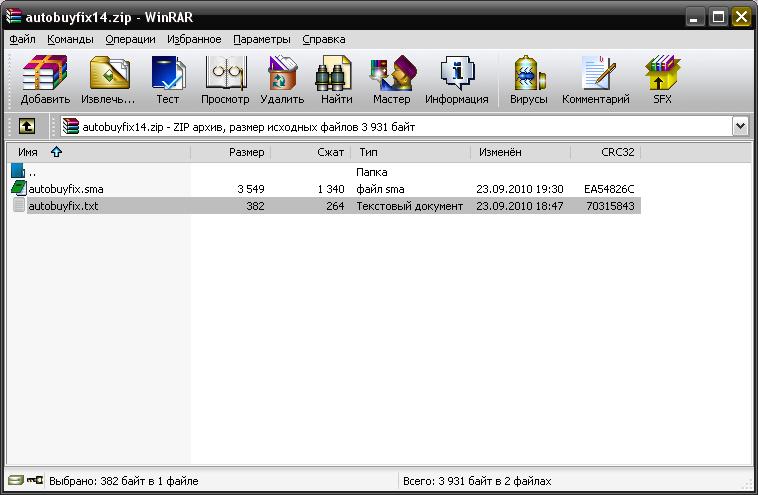Expand the address bar path dropdown
The height and width of the screenshot is (495, 758).
(741, 127)
